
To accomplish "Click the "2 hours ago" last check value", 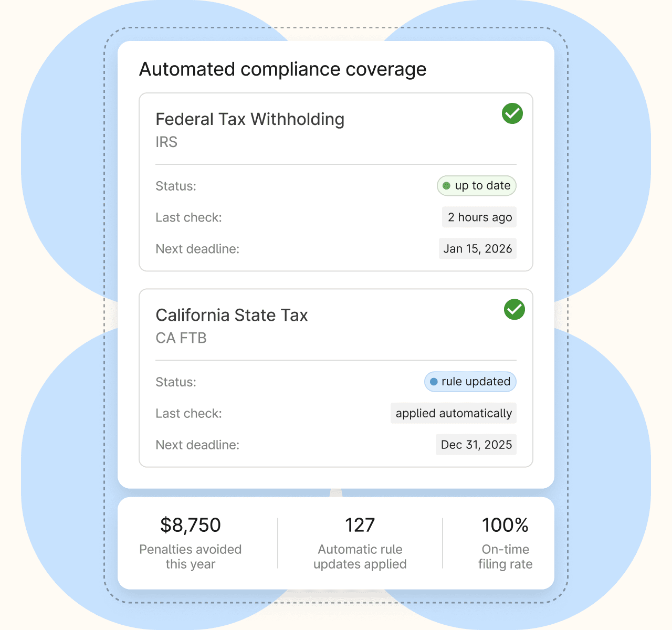I will 479,217.
